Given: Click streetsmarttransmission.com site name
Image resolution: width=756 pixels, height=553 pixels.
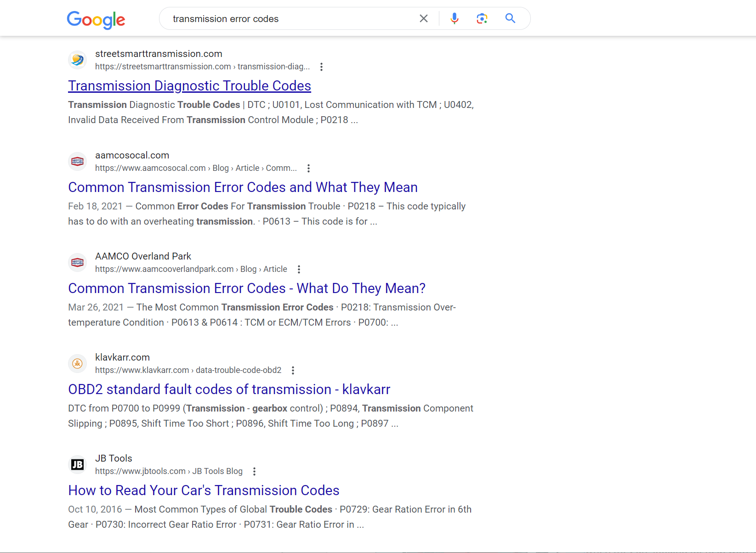Looking at the screenshot, I should 159,54.
